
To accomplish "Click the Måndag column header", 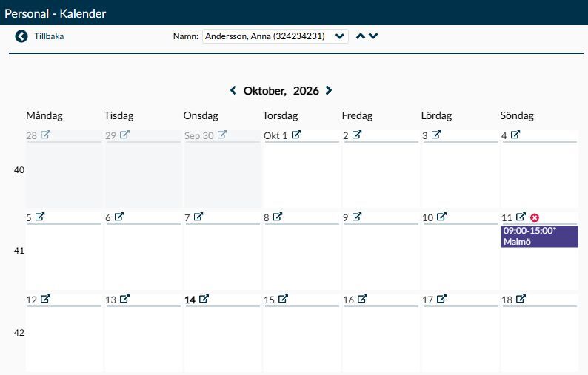I will [44, 115].
